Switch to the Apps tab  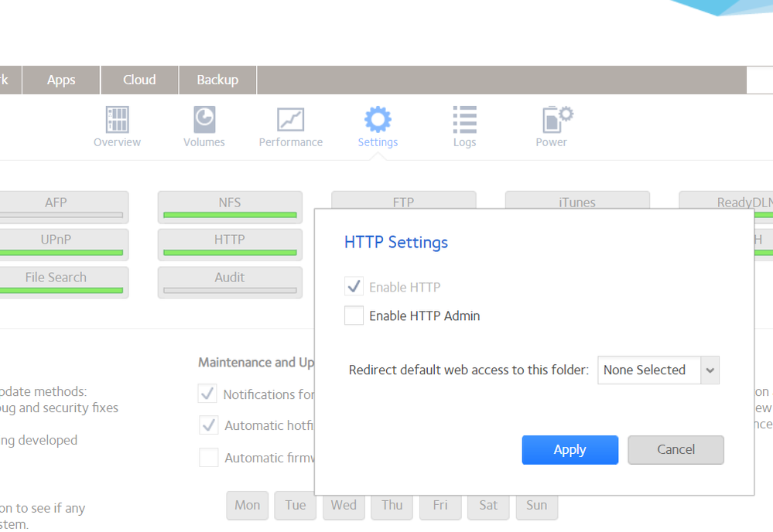click(x=61, y=80)
